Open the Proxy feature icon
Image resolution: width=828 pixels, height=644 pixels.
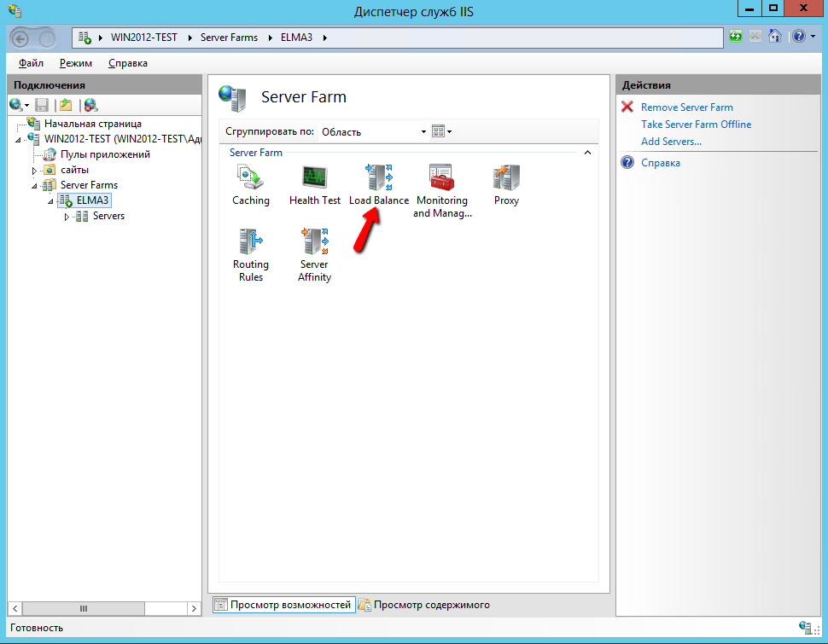click(506, 179)
